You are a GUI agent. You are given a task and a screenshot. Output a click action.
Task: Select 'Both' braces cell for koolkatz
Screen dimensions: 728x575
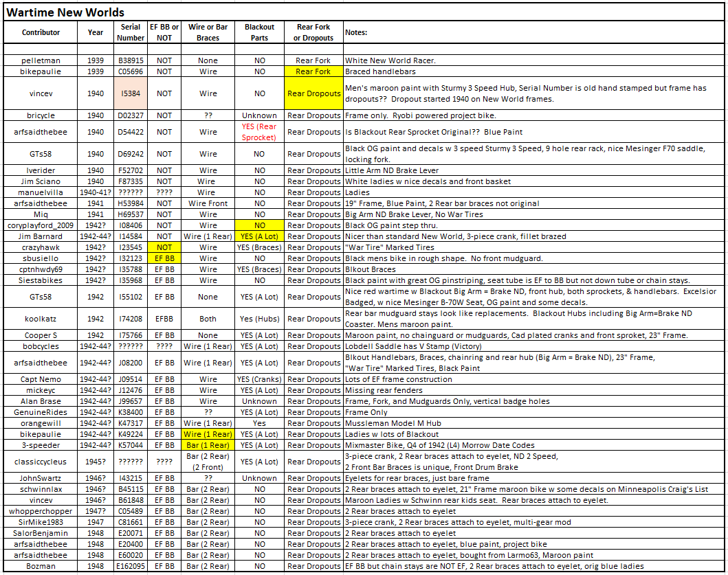coord(208,319)
